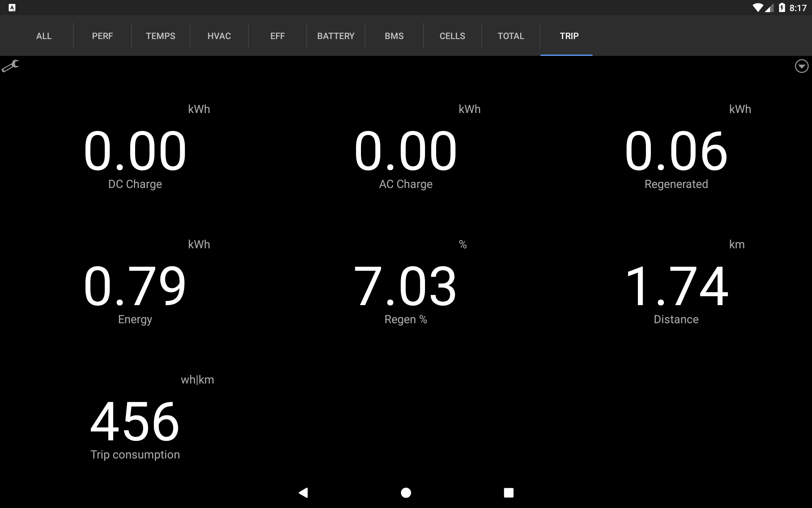Switch to the BMS tab
Screen dimensions: 812x508
(x=394, y=36)
